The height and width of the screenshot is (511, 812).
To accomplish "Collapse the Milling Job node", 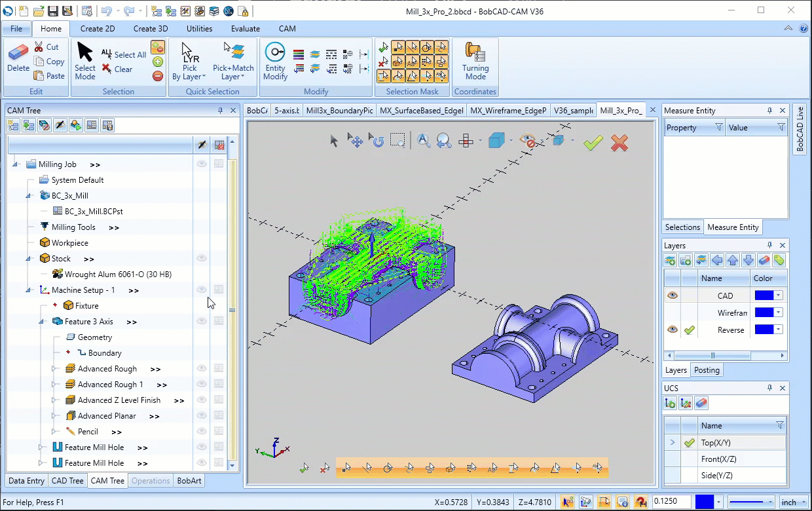I will coord(15,164).
